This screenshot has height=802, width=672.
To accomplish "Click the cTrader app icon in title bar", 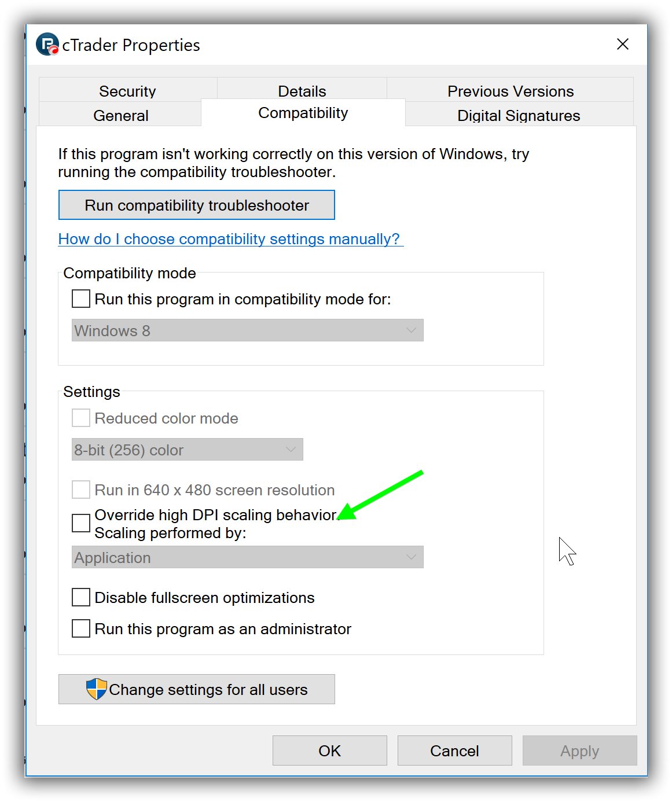I will [x=47, y=45].
